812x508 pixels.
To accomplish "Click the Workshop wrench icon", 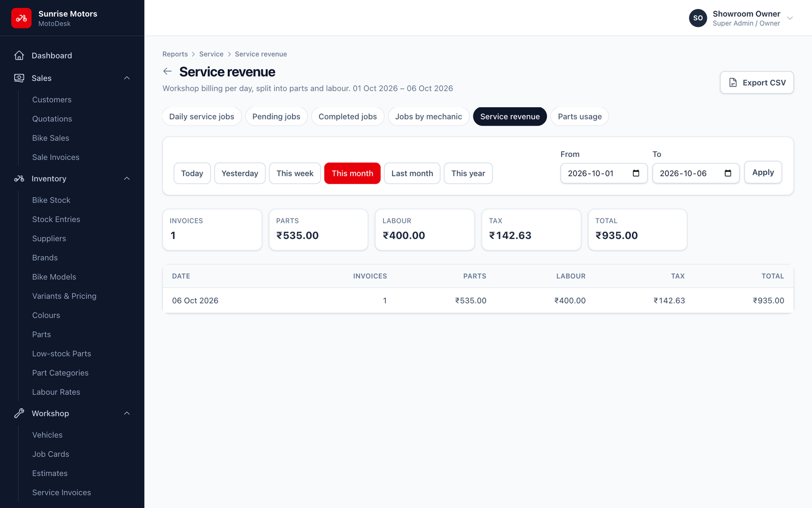I will click(x=19, y=414).
